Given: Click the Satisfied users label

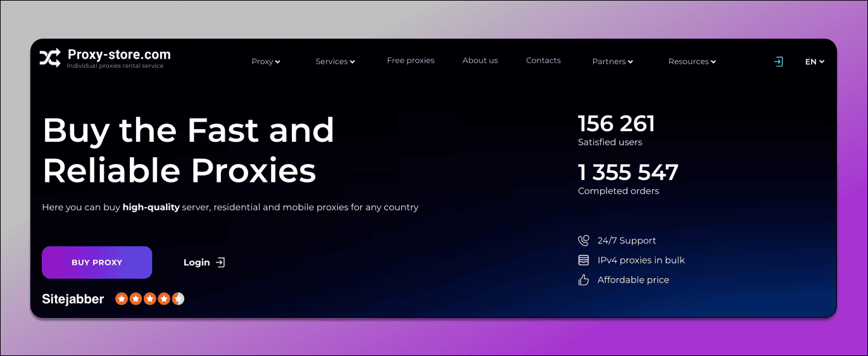Looking at the screenshot, I should [x=610, y=142].
